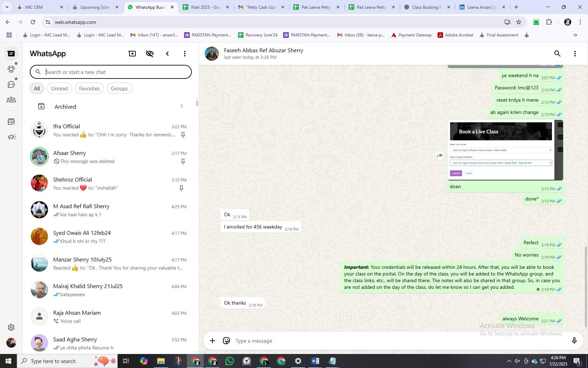Search within this conversation
The width and height of the screenshot is (588, 368).
(557, 54)
